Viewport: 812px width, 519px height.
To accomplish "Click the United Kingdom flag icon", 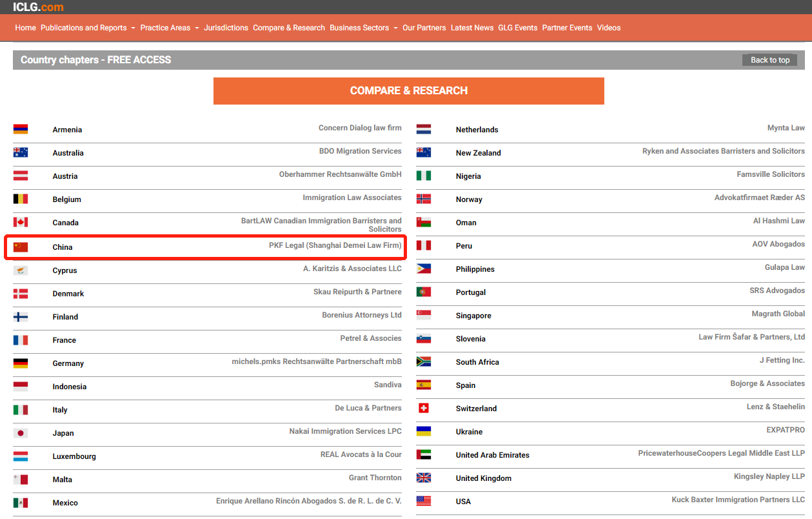I will 424,478.
